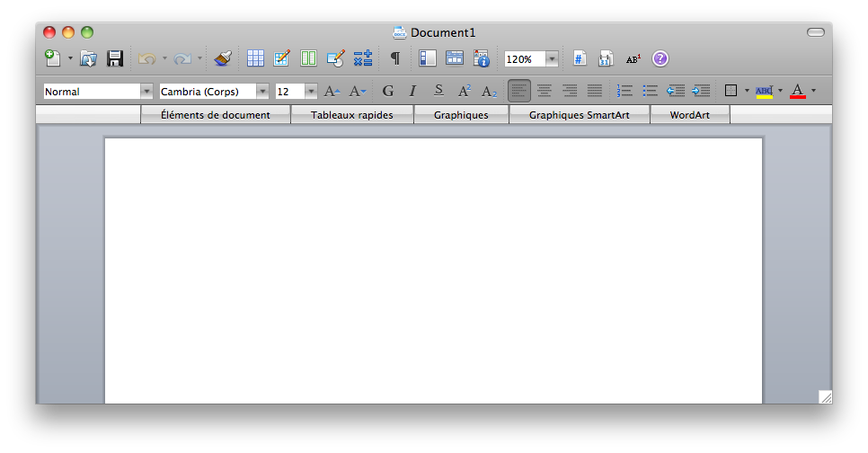Viewport: 868px width, 453px height.
Task: Decrease indent with left arrow icon
Action: 676,90
